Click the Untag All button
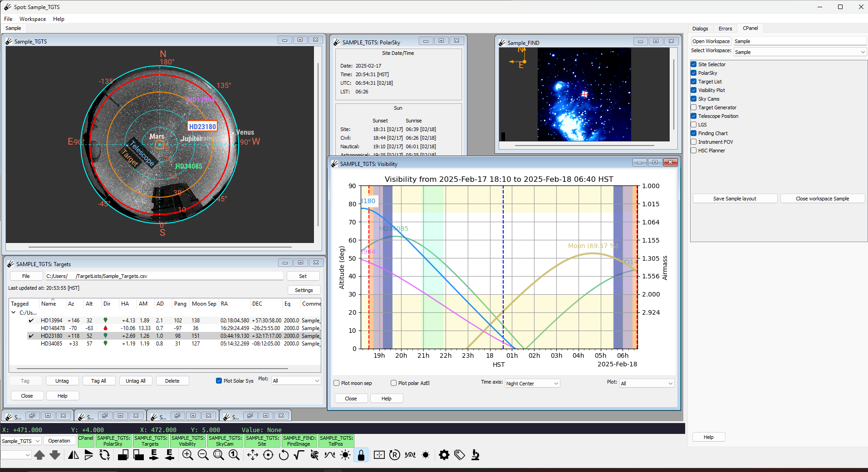Image resolution: width=868 pixels, height=472 pixels. (x=136, y=381)
